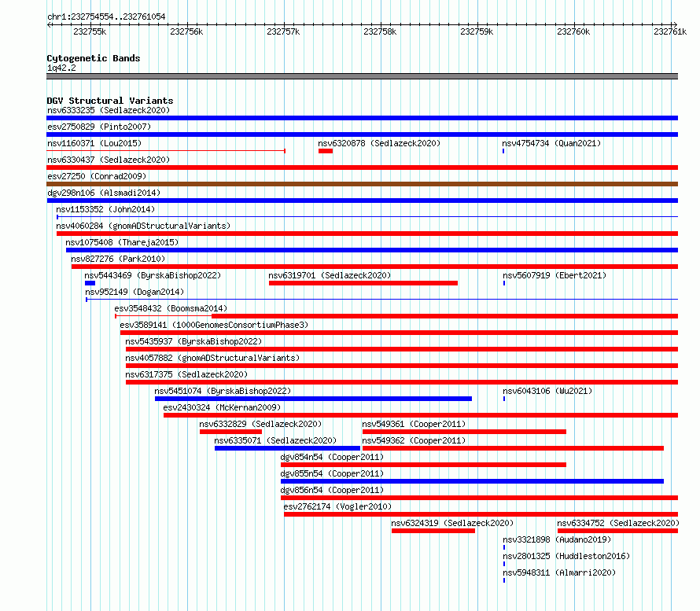
Task: Select nsv827276 (Park2010) label
Action: click(118, 259)
